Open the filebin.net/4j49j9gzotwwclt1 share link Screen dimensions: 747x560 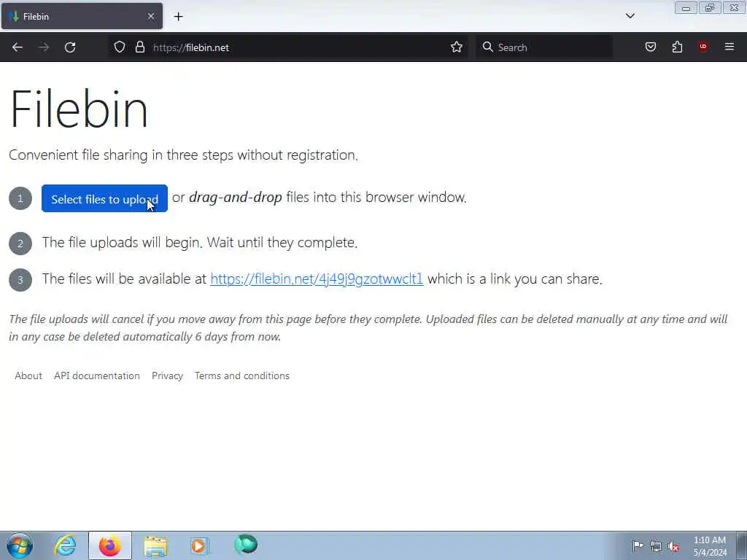[x=317, y=279]
